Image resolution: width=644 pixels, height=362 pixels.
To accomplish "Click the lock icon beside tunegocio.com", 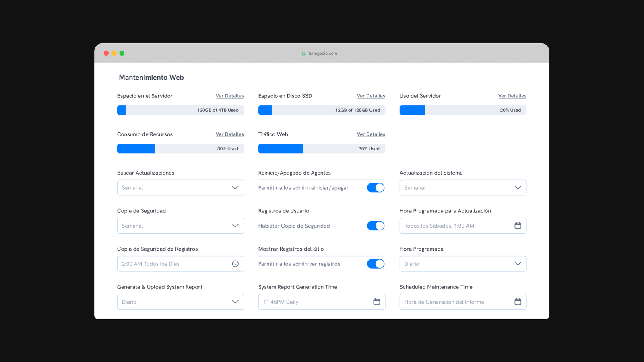I will [304, 53].
